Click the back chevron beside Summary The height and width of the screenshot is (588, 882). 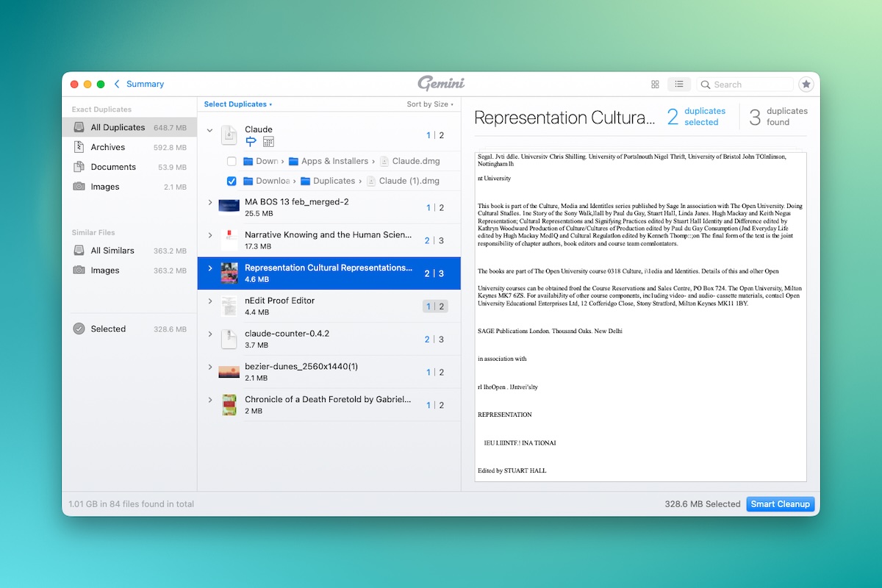click(x=117, y=84)
